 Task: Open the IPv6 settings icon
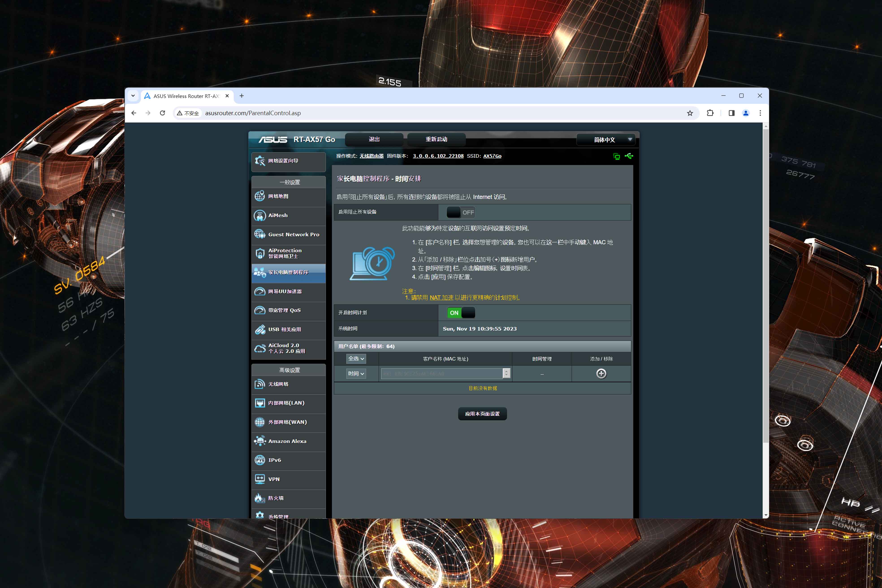(260, 460)
